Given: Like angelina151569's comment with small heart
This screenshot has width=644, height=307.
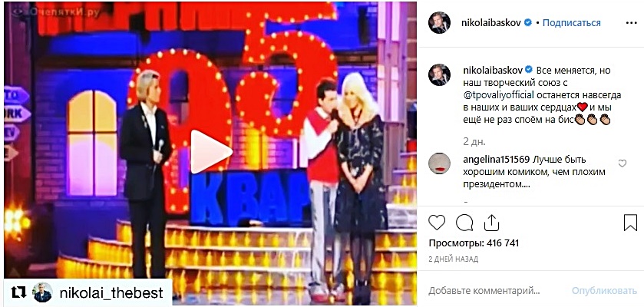Looking at the screenshot, I should pyautogui.click(x=623, y=163).
